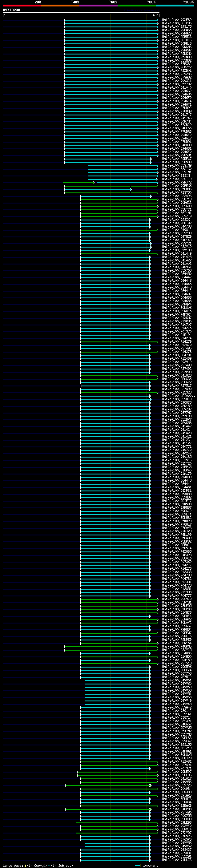Click the UniRef100_Q00321 label
The height and width of the screenshot is (868, 197).
[176, 81]
